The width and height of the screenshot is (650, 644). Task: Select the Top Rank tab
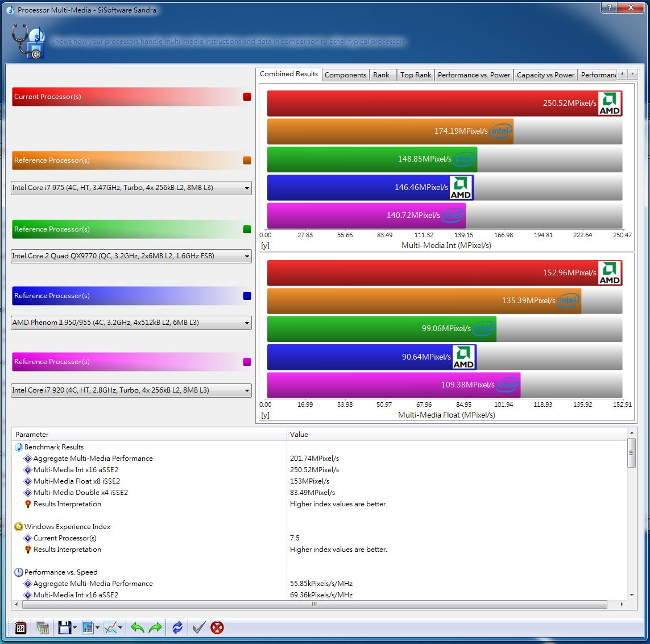coord(416,75)
